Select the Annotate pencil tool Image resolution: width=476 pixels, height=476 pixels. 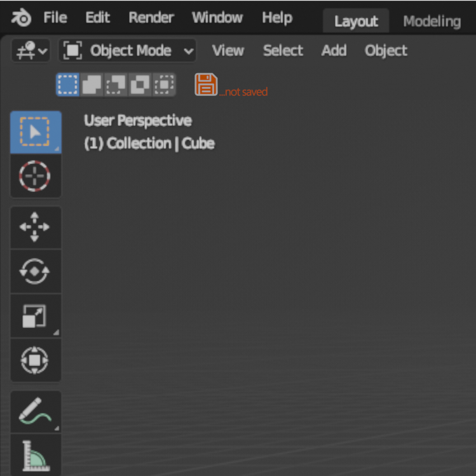[x=36, y=412]
